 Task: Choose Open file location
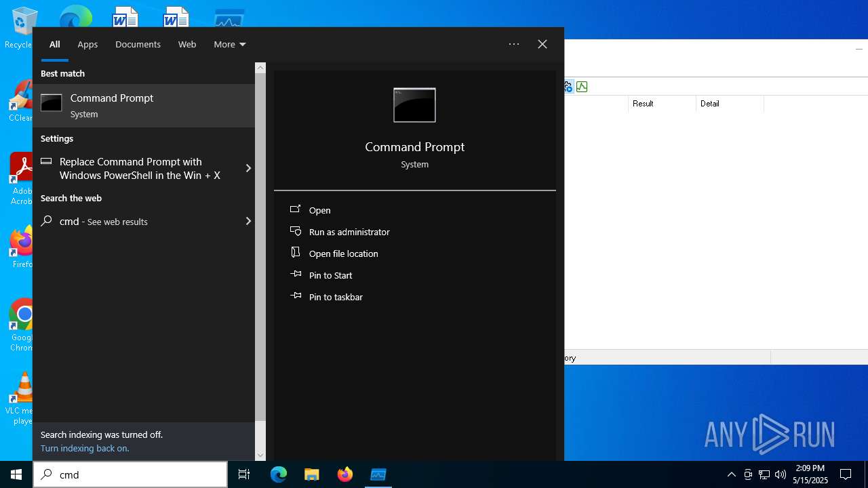pyautogui.click(x=343, y=253)
